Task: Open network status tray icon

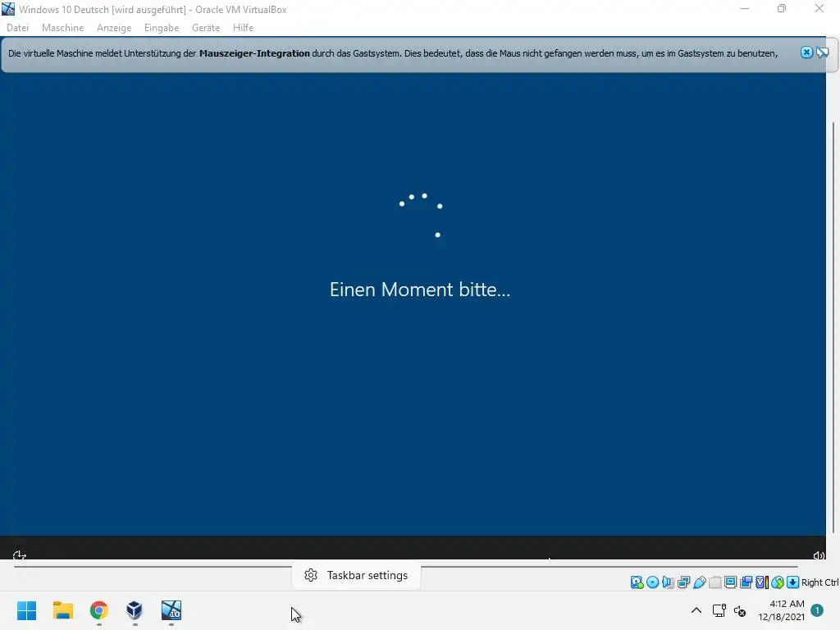Action: [x=719, y=610]
